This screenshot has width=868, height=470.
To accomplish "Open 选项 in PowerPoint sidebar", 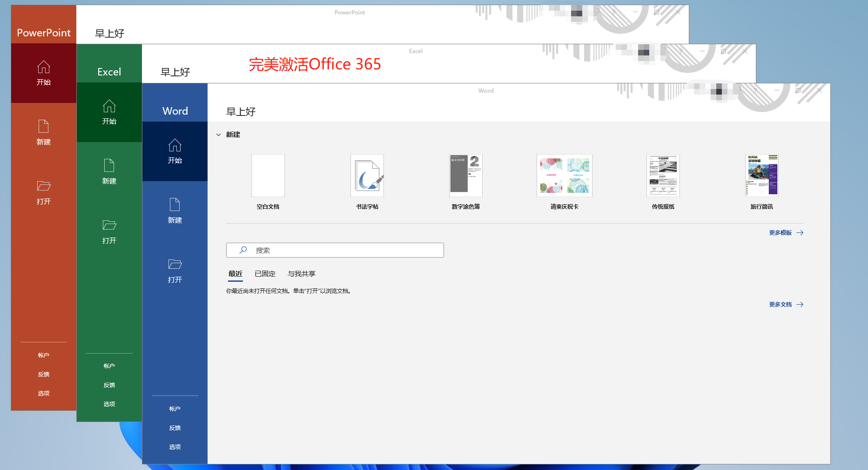I will pyautogui.click(x=43, y=393).
